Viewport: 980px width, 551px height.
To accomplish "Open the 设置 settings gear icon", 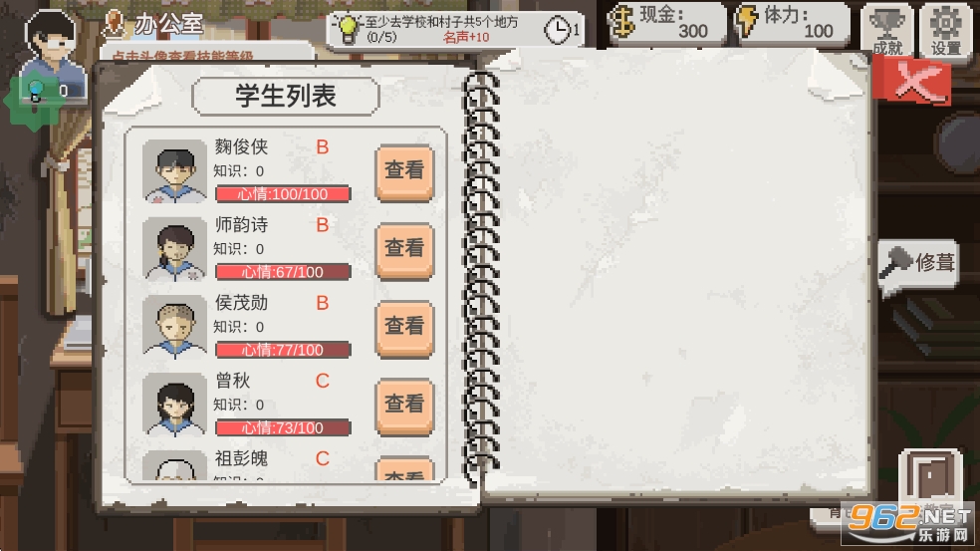I will pyautogui.click(x=945, y=29).
